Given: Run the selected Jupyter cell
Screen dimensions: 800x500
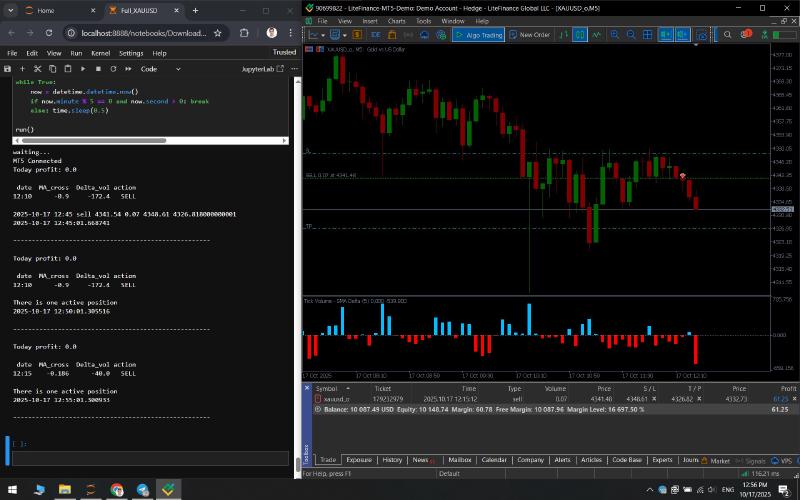Looking at the screenshot, I should point(83,69).
